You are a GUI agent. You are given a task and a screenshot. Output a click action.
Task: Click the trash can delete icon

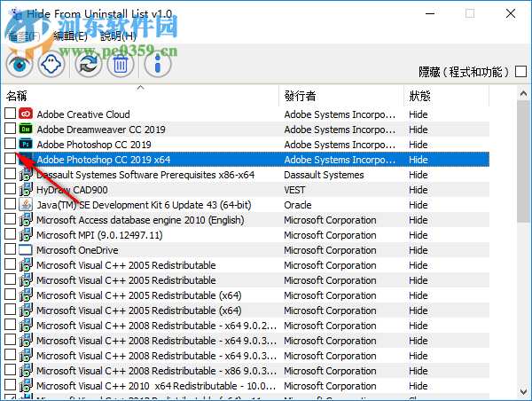(x=121, y=64)
